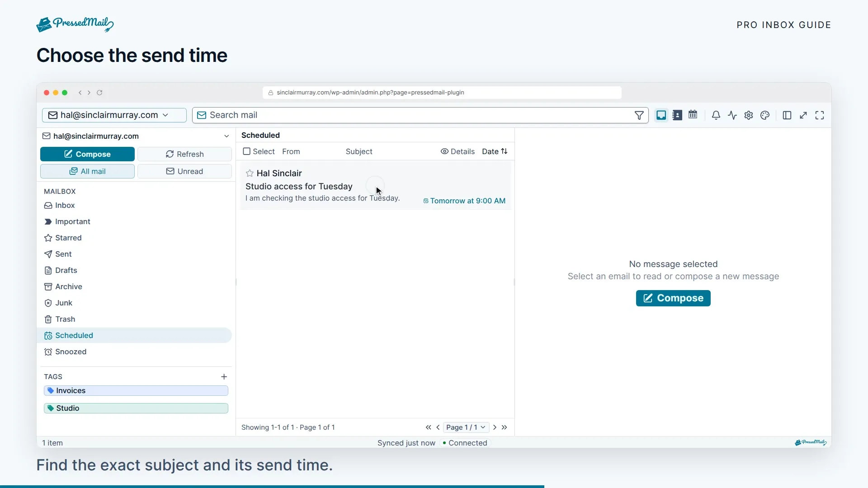Viewport: 868px width, 488px height.
Task: Click the Synced just now status
Action: click(x=406, y=443)
